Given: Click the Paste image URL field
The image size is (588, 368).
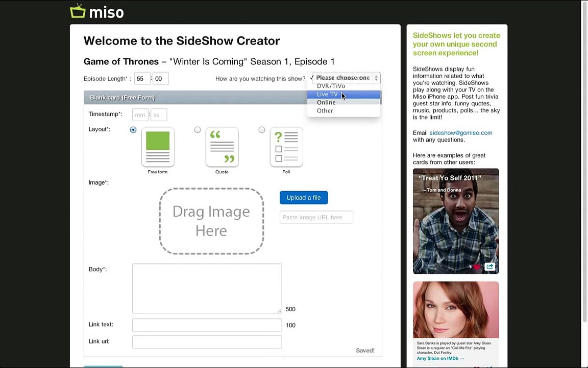Looking at the screenshot, I should pyautogui.click(x=316, y=217).
